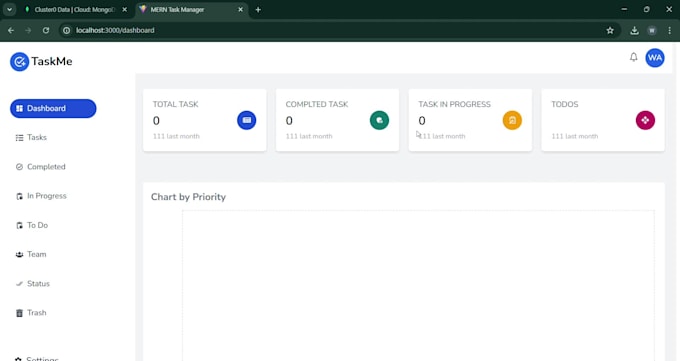Click the orange Task In Progress icon
Screen dimensions: 680x361
(512, 120)
